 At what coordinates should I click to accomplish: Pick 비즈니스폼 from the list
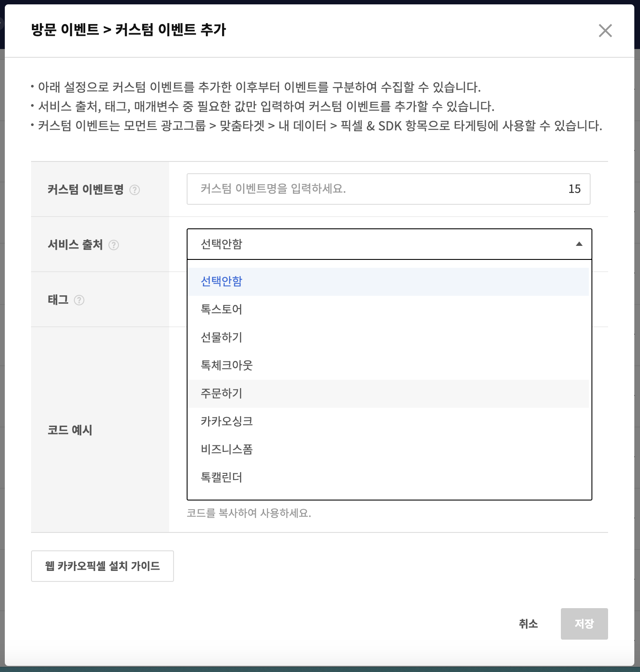[x=226, y=449]
